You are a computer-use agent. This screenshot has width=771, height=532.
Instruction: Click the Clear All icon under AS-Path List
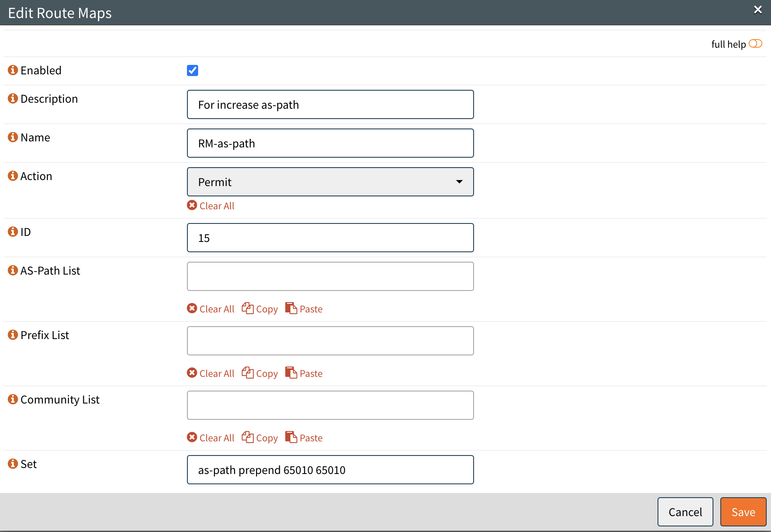pos(192,309)
